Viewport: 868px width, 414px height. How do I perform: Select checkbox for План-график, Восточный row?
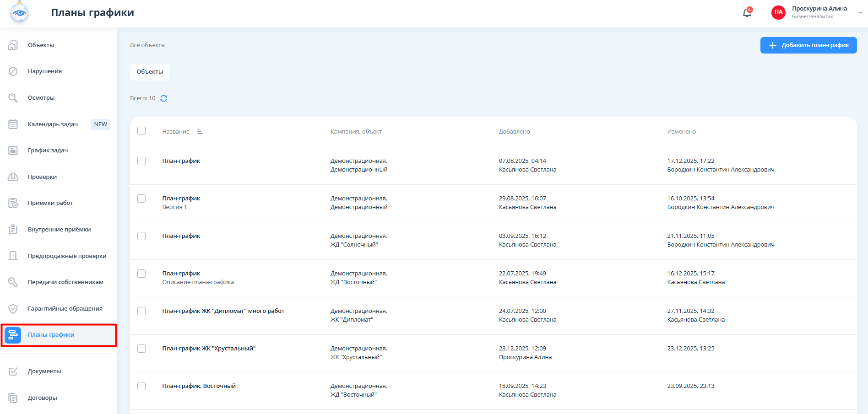[x=141, y=386]
